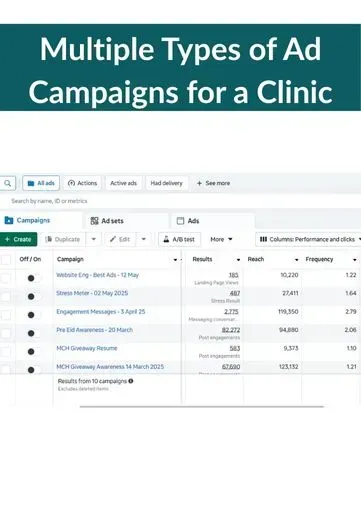Screen dimensions: 361x523
Task: Click the Edit pencil button
Action: click(120, 239)
